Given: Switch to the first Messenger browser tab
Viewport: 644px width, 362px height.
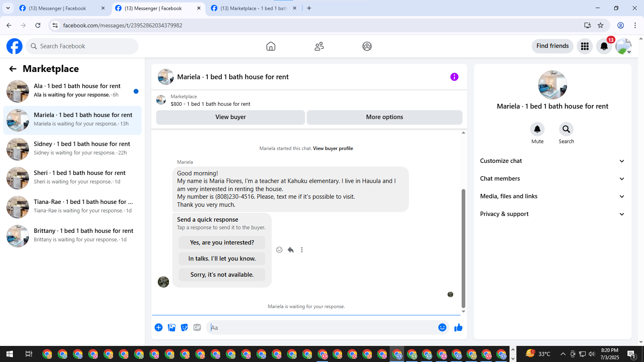Looking at the screenshot, I should [62, 8].
